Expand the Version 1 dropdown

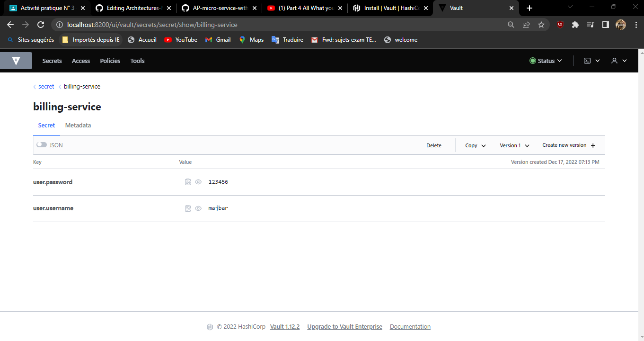point(514,145)
